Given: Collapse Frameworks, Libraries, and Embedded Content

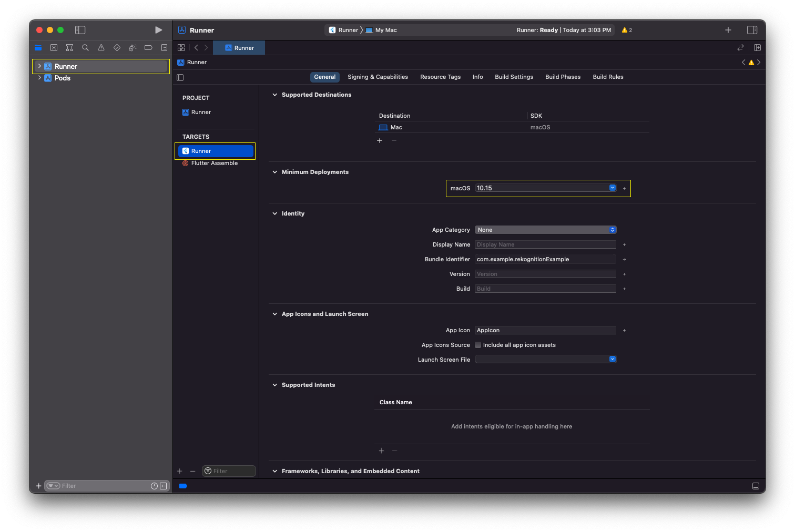Looking at the screenshot, I should (x=274, y=471).
